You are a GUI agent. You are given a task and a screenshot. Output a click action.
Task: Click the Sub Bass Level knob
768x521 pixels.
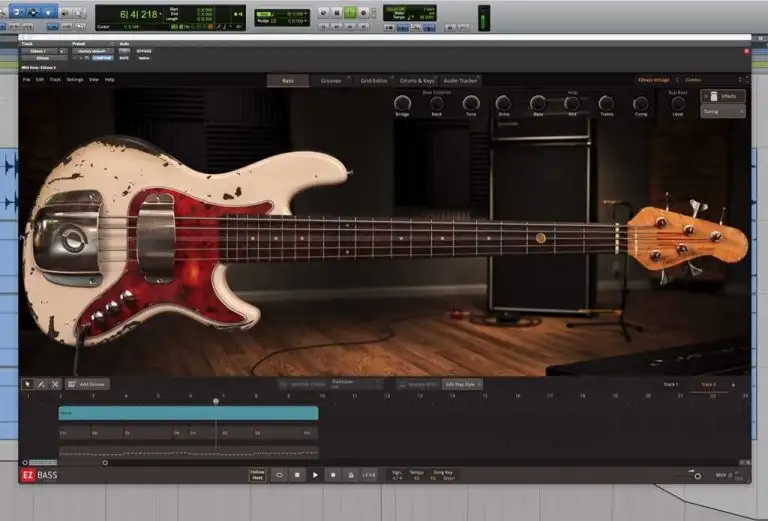coord(678,103)
